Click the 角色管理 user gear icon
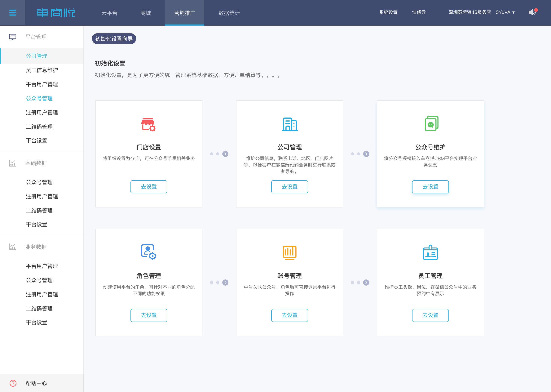This screenshot has height=392, width=551. click(149, 252)
